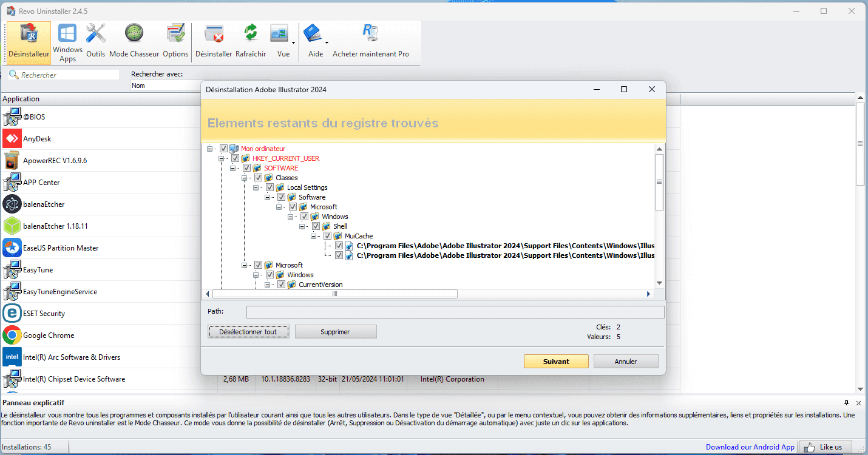868x455 pixels.
Task: Click the Path field in dialog
Action: tap(455, 312)
